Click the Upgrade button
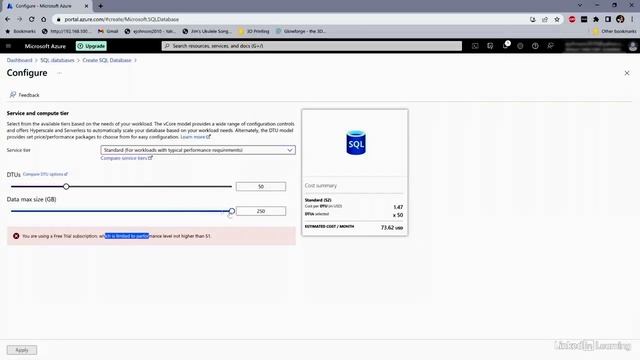Viewport: 640px width, 360px height. 91,46
